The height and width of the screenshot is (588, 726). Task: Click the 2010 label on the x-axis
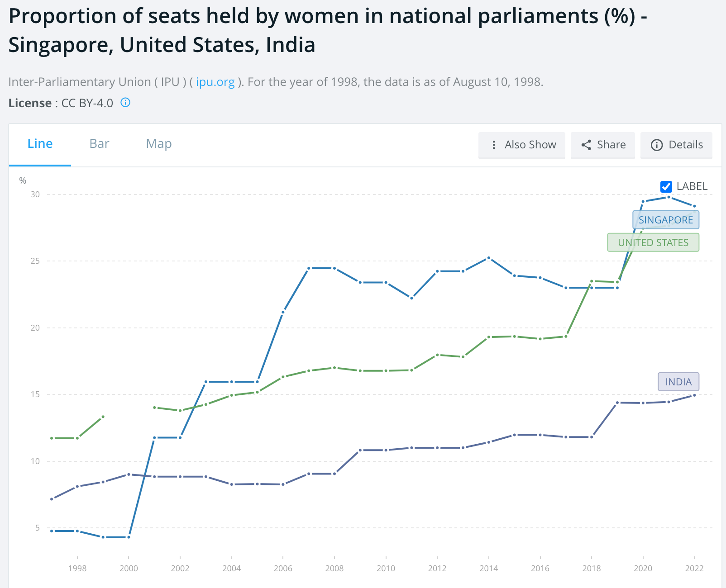click(386, 569)
